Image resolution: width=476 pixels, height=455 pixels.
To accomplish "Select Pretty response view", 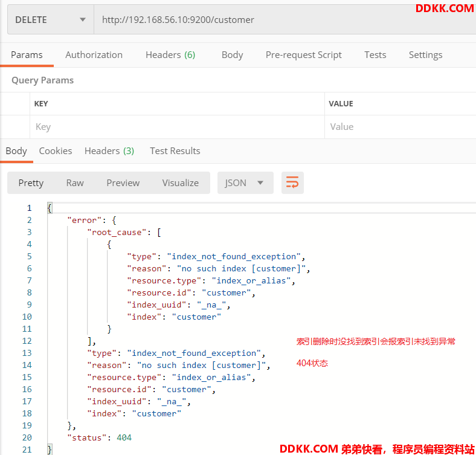I will [x=31, y=183].
